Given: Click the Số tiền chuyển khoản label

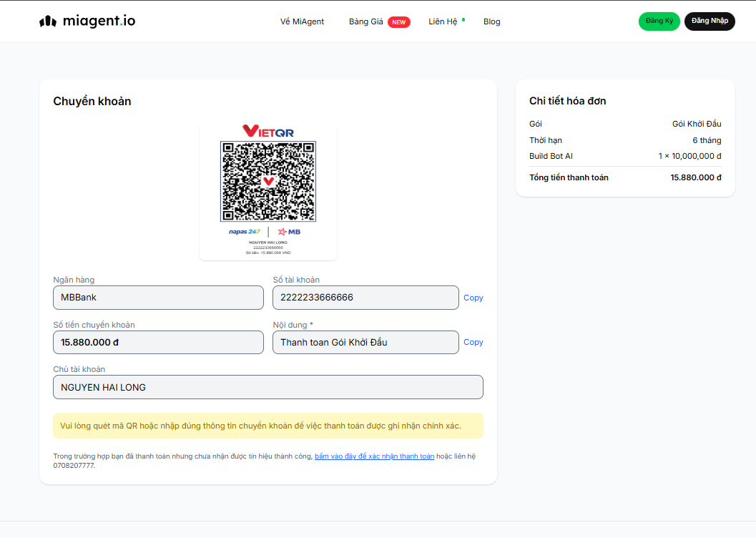Looking at the screenshot, I should coord(94,325).
